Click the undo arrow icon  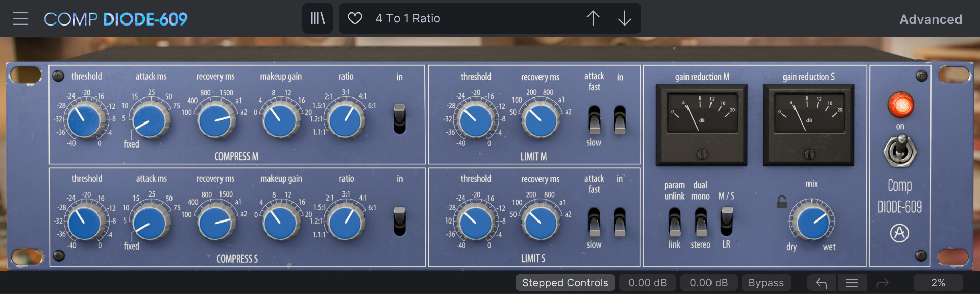click(821, 283)
